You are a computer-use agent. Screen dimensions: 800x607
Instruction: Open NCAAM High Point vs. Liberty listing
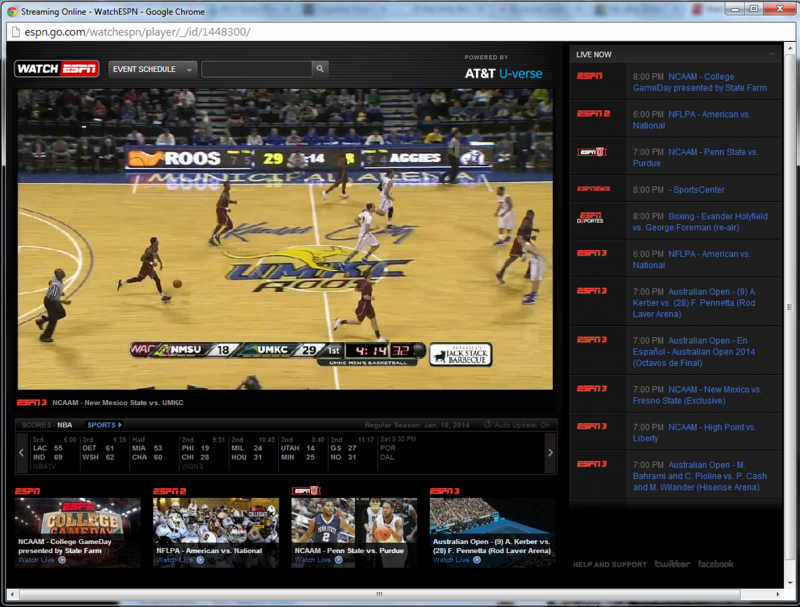pos(694,433)
